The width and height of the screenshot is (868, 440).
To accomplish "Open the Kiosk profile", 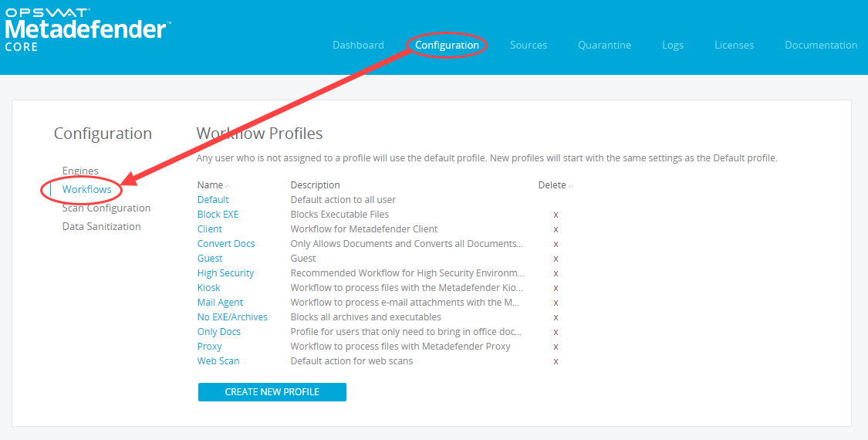I will (x=208, y=288).
